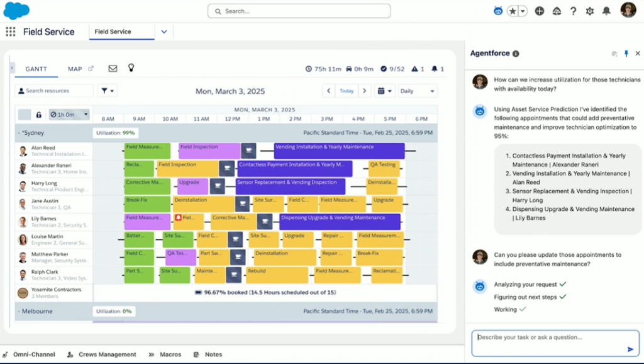
Task: Select Jane Austin's green Break-Fix appointment
Action: 147,204
